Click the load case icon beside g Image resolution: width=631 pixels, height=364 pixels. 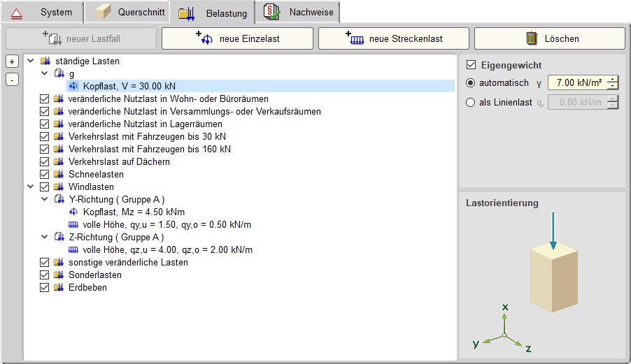tap(59, 73)
